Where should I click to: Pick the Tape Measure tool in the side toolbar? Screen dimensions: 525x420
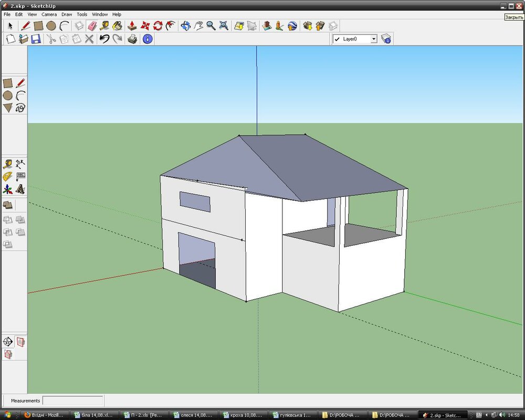click(8, 164)
